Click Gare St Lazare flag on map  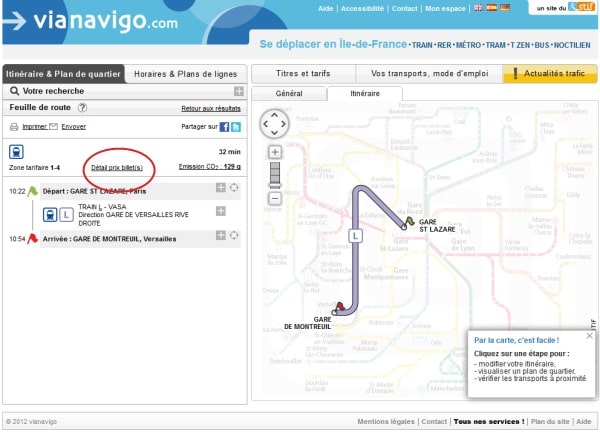click(x=409, y=221)
